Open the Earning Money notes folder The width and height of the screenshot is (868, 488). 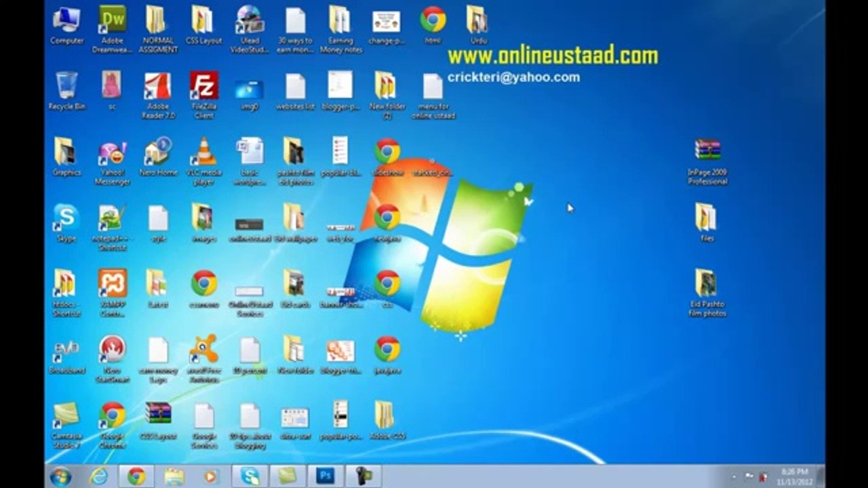[x=340, y=29]
